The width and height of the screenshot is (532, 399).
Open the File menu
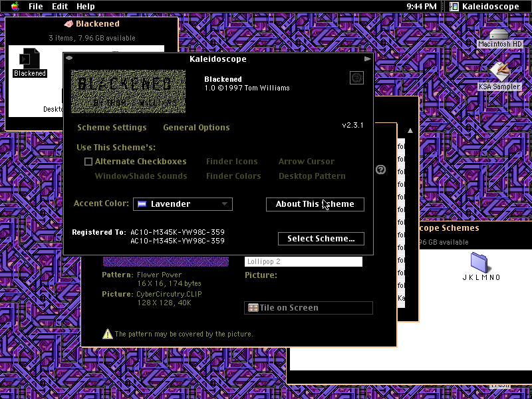tap(36, 7)
